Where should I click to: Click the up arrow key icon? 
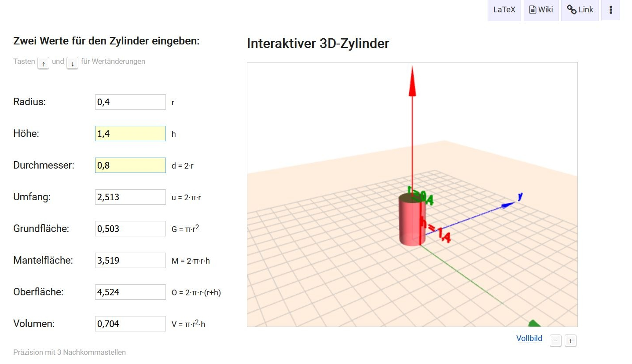(x=43, y=63)
